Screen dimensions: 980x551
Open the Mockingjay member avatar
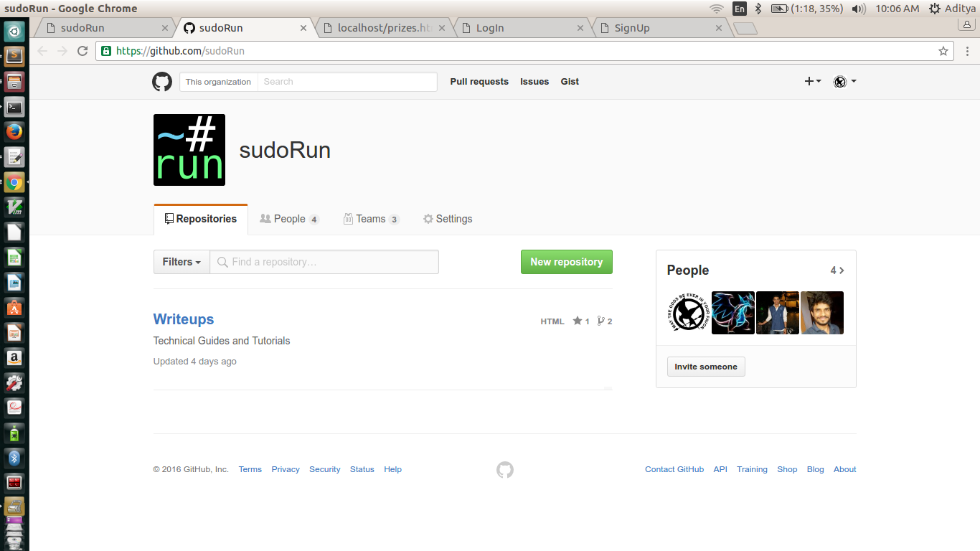tap(689, 313)
